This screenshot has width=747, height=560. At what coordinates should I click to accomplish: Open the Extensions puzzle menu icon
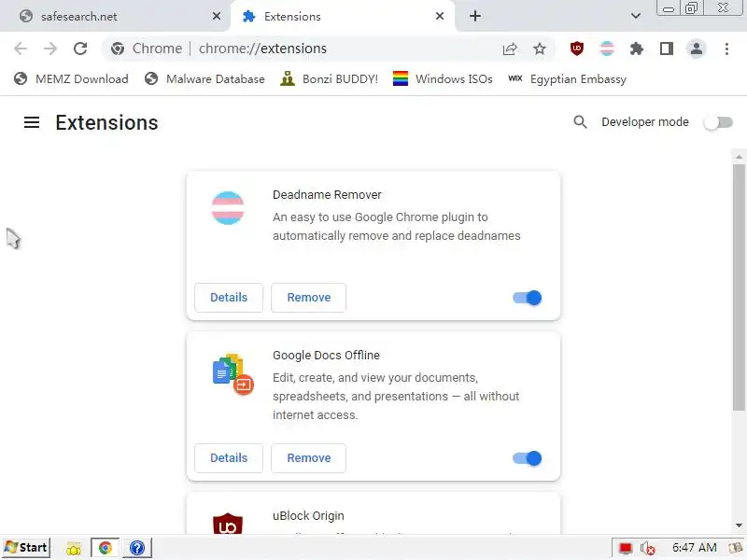[x=637, y=49]
